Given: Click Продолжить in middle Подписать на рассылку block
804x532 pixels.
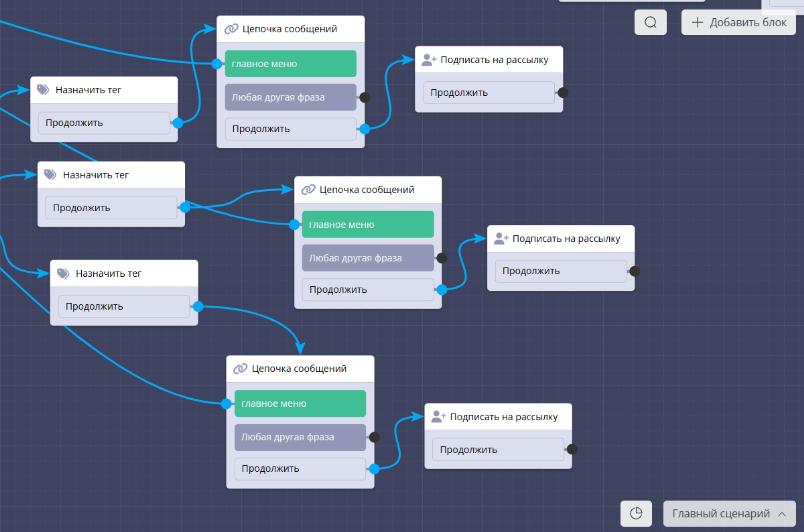Looking at the screenshot, I should pos(559,271).
